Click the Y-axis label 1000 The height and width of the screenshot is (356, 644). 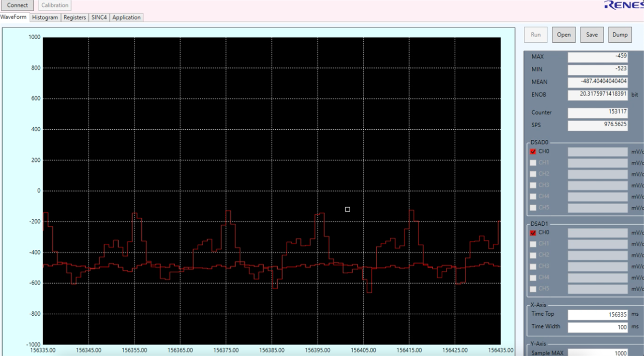click(x=34, y=37)
